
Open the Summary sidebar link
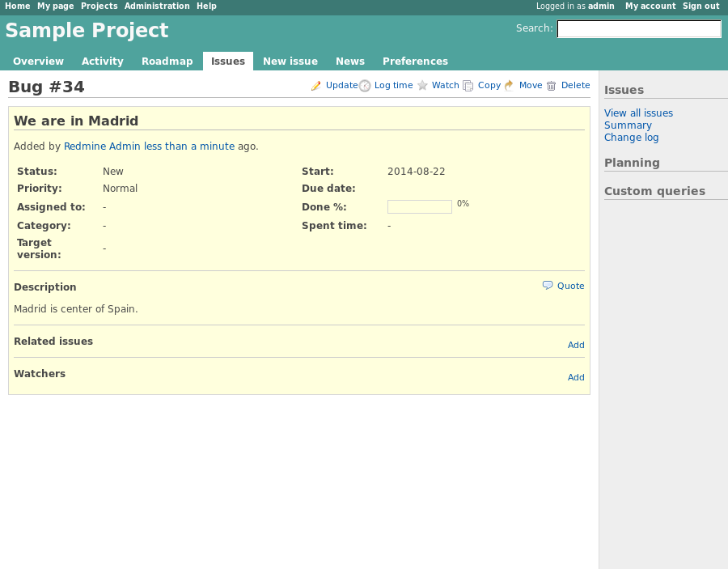click(x=628, y=125)
